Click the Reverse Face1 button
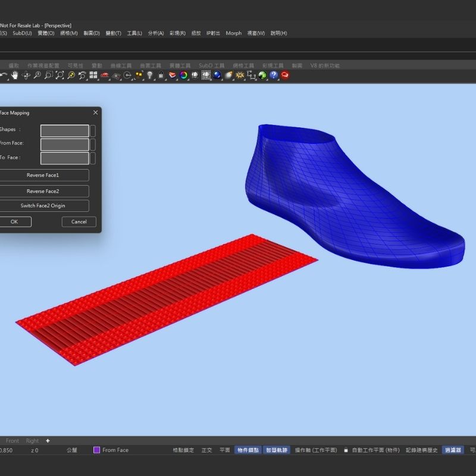Viewport: 476px width, 476px height. [x=43, y=176]
